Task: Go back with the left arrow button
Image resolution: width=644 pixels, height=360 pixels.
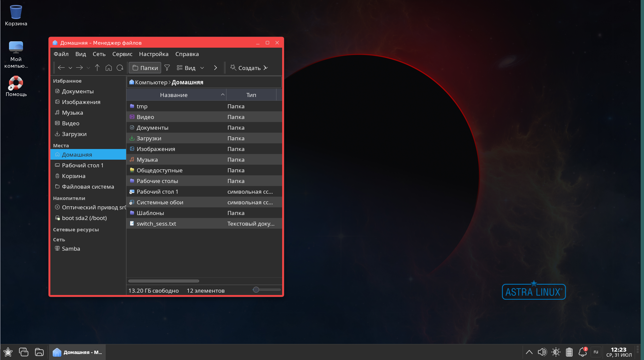Action: [61, 68]
